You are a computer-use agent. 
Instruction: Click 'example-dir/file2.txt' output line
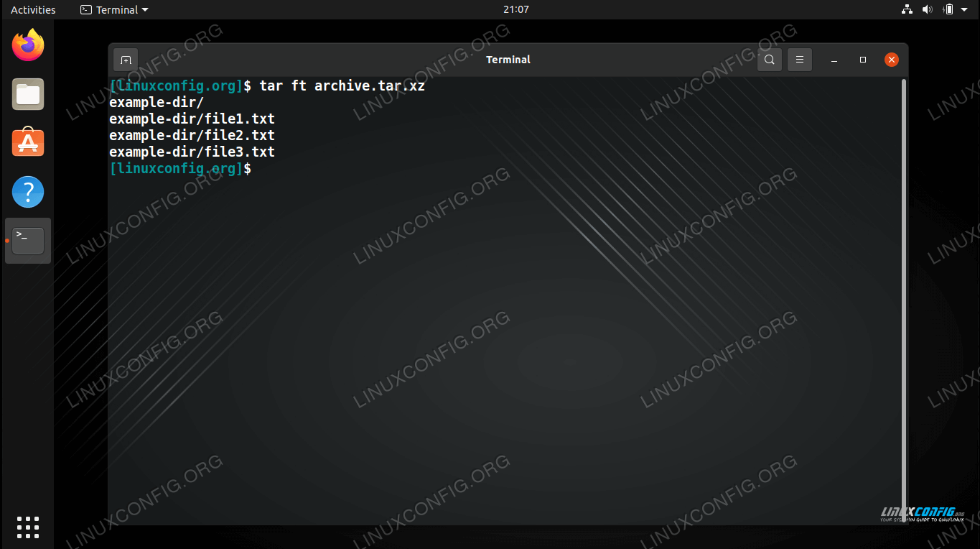click(x=192, y=136)
